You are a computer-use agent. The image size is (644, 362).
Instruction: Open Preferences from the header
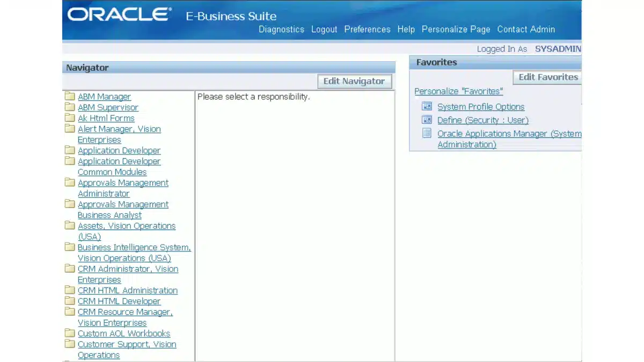[367, 29]
